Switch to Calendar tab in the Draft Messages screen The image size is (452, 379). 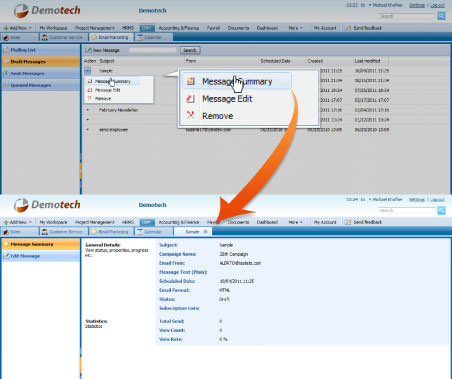click(154, 37)
